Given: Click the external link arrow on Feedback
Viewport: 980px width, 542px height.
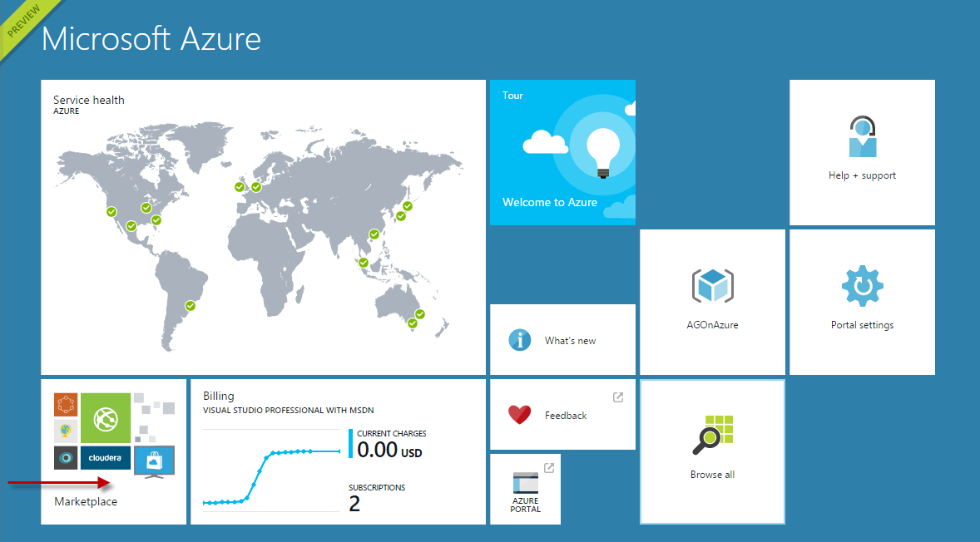Looking at the screenshot, I should coord(618,397).
